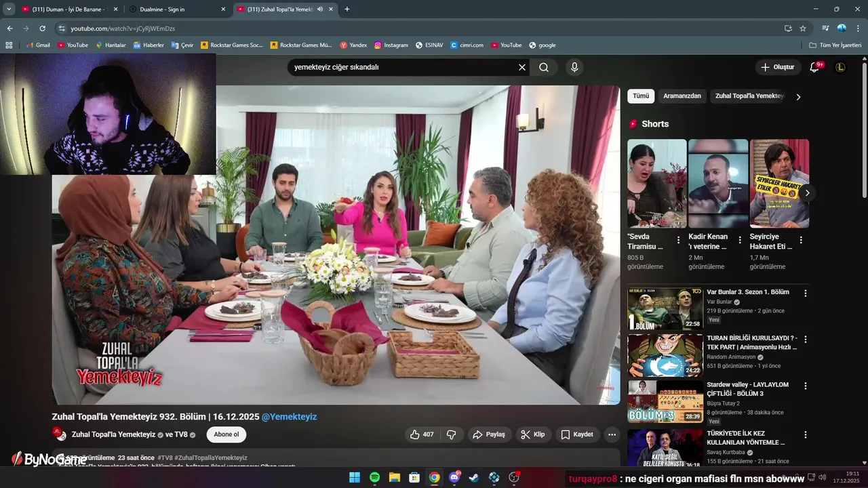Viewport: 868px width, 488px height.
Task: Select the Tümü filter chip
Action: tap(641, 96)
